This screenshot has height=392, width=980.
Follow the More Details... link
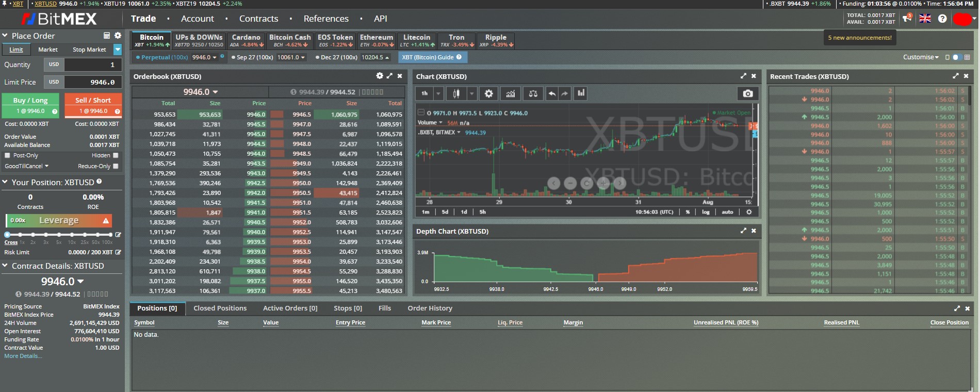pos(23,356)
